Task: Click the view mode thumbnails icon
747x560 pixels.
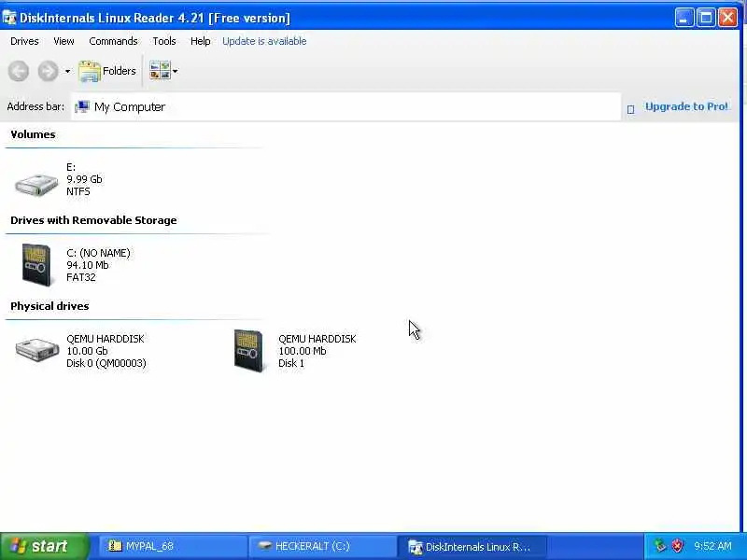Action: tap(160, 71)
